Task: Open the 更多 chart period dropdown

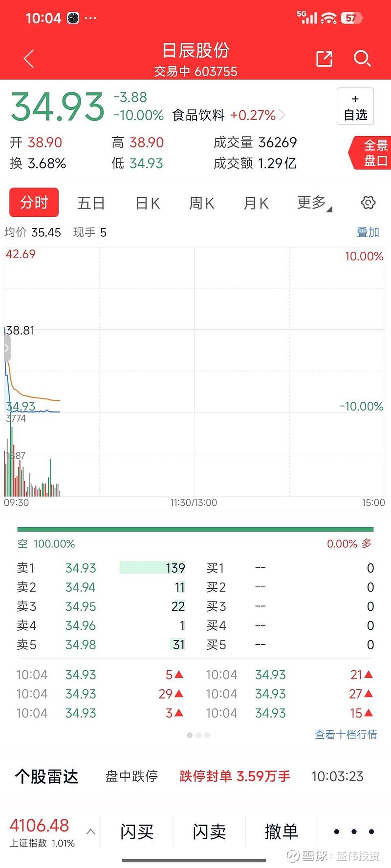Action: [x=314, y=203]
